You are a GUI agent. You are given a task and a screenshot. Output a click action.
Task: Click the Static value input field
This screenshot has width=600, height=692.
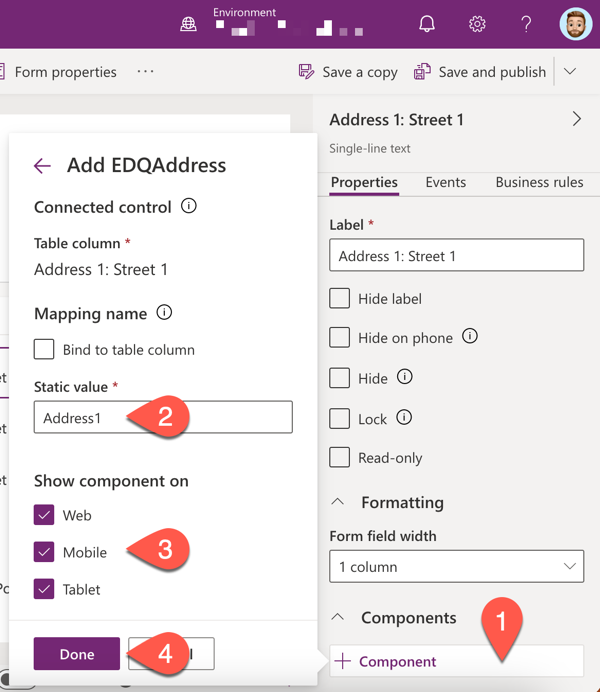163,417
